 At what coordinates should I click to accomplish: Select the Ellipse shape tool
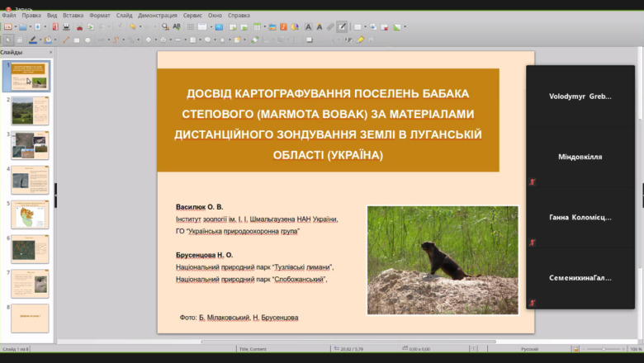pyautogui.click(x=88, y=40)
